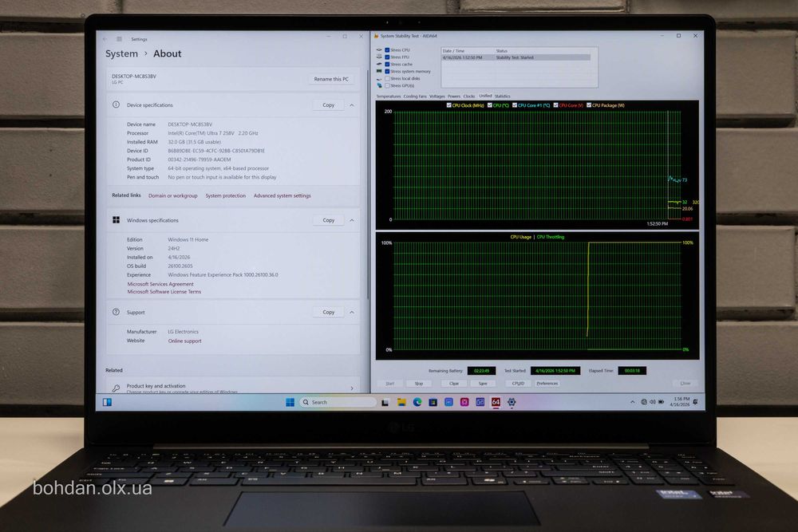Copy the Support information
The image size is (798, 532).
point(328,312)
